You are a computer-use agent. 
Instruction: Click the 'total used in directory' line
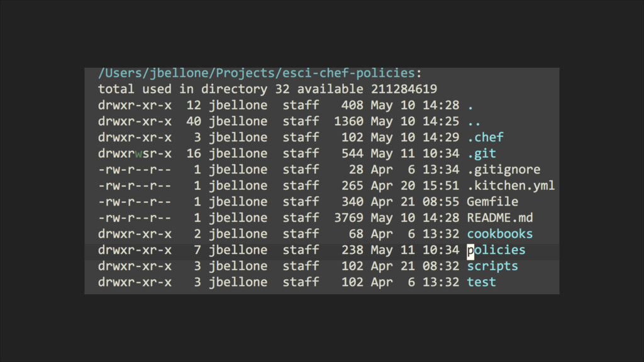[x=267, y=89]
